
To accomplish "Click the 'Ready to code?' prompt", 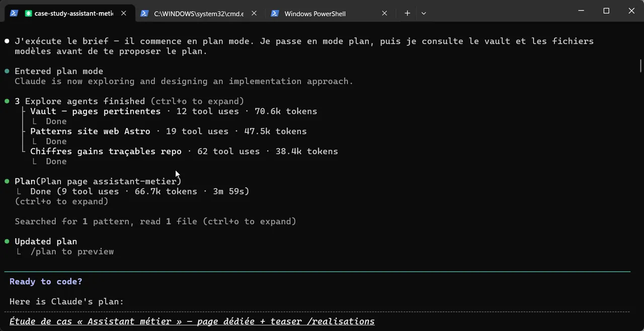I will pyautogui.click(x=46, y=282).
